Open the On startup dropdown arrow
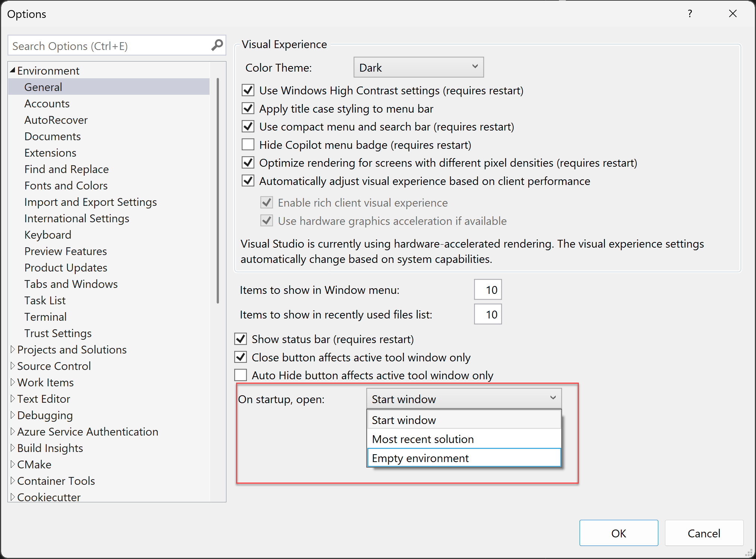This screenshot has height=559, width=756. coord(553,398)
